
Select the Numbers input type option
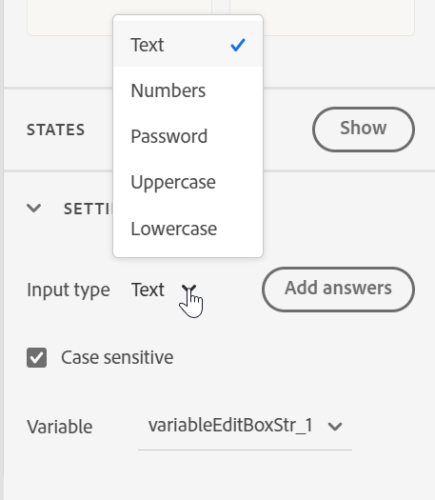188,91
